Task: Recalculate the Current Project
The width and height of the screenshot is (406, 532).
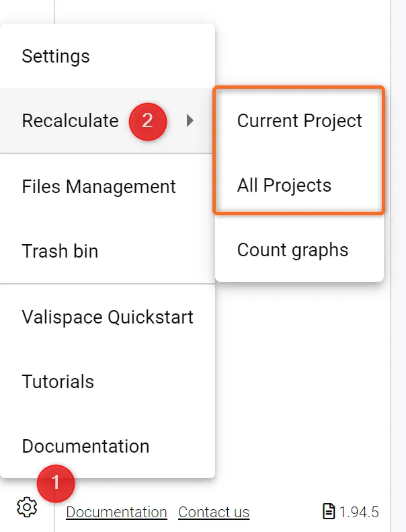Action: tap(300, 121)
